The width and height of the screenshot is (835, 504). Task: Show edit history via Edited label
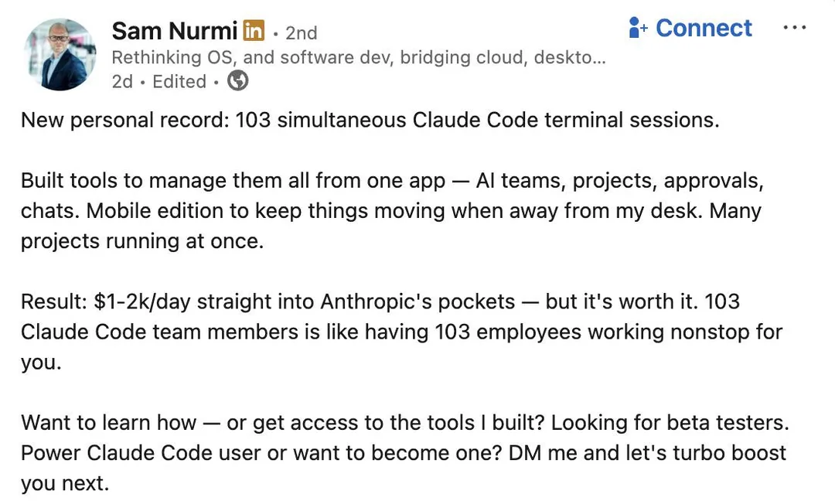click(x=179, y=81)
